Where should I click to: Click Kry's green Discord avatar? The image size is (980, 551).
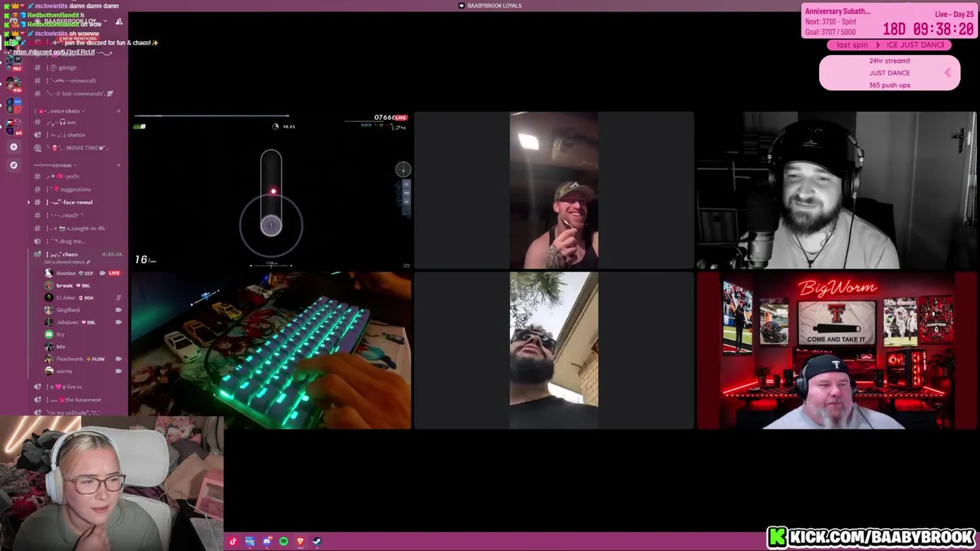[x=49, y=334]
